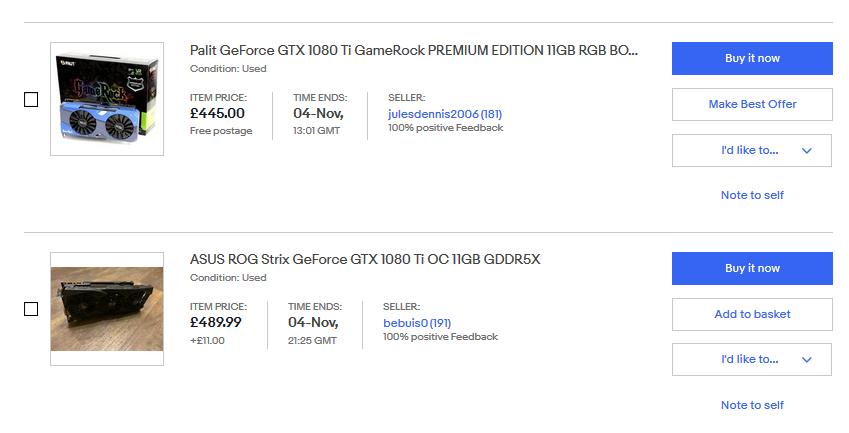Click the chevron arrow in ASUS's I'd like to box
This screenshot has height=433, width=849.
(x=807, y=360)
